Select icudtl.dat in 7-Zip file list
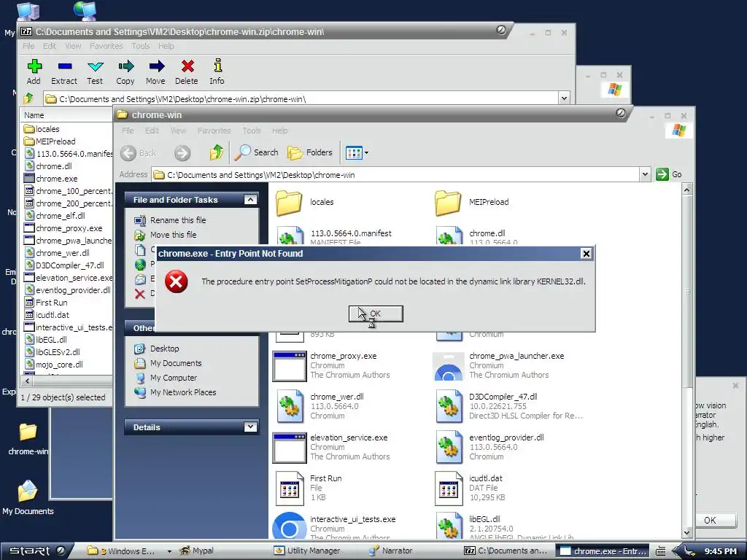The image size is (747, 560). [47, 315]
